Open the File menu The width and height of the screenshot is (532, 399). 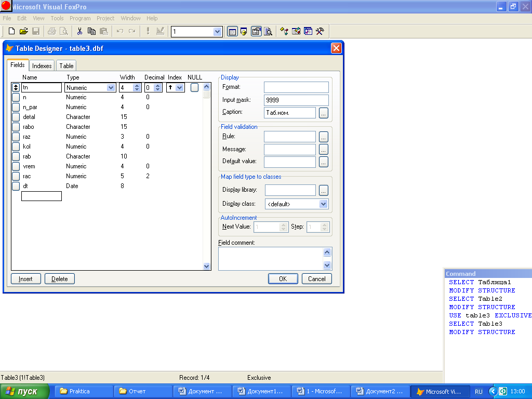click(x=7, y=18)
